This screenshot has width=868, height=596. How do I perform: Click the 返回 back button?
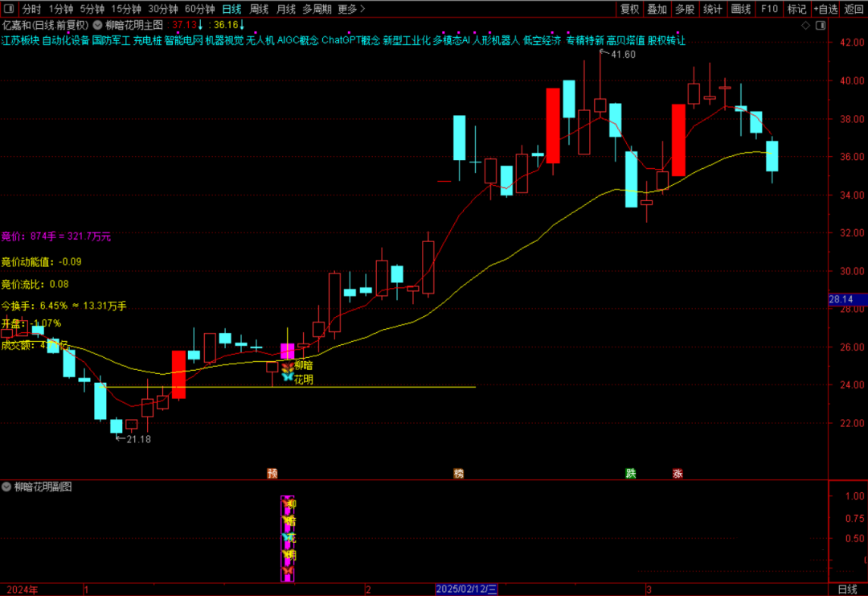(x=854, y=9)
